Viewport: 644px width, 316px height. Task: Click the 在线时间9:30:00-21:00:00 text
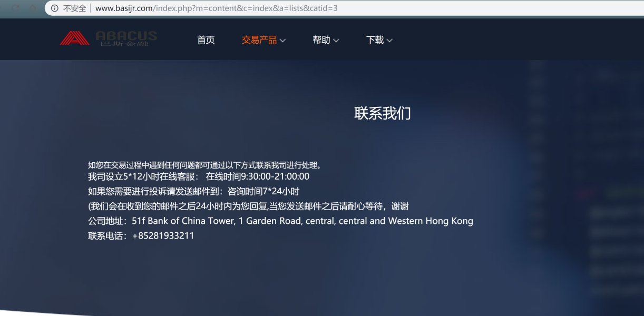pos(258,176)
